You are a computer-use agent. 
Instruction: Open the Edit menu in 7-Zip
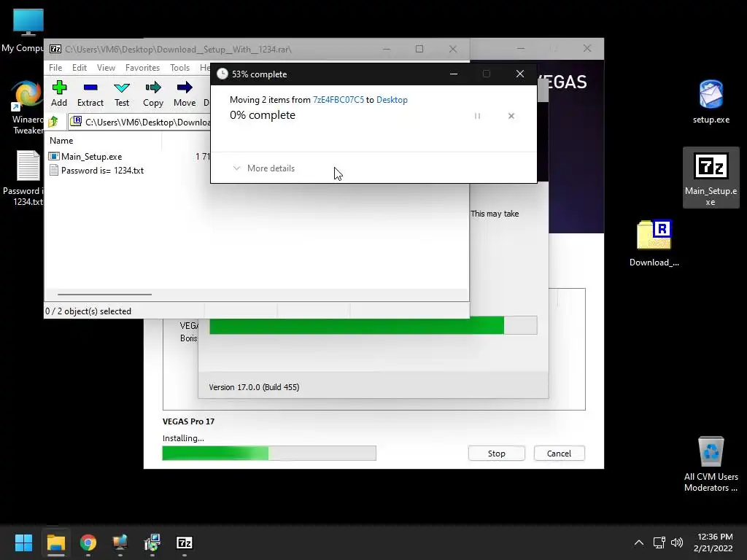click(79, 68)
